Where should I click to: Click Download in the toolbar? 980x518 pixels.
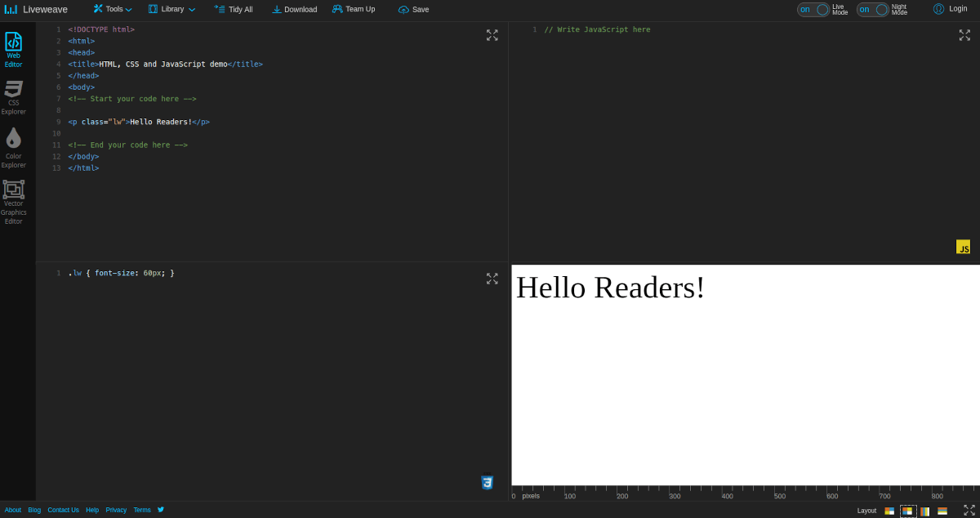(294, 9)
